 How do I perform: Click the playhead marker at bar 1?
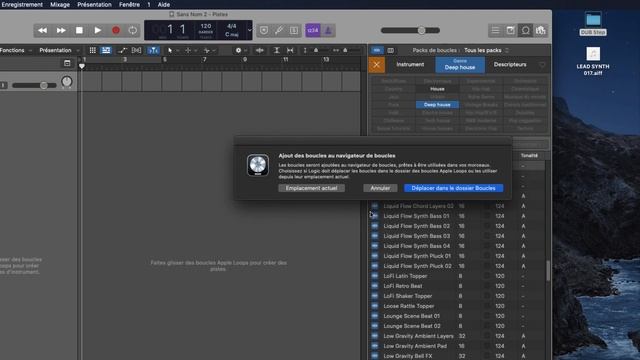click(x=82, y=66)
